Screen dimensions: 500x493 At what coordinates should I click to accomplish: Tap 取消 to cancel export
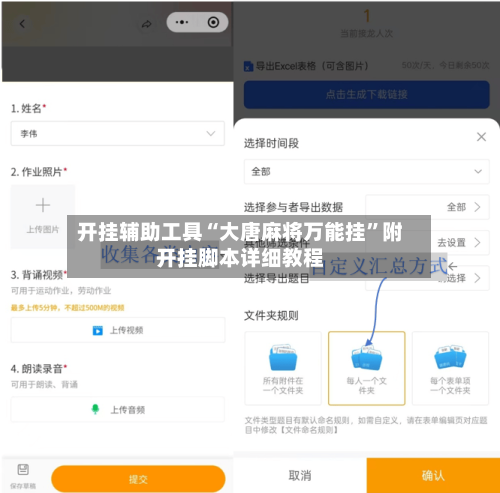(x=300, y=476)
